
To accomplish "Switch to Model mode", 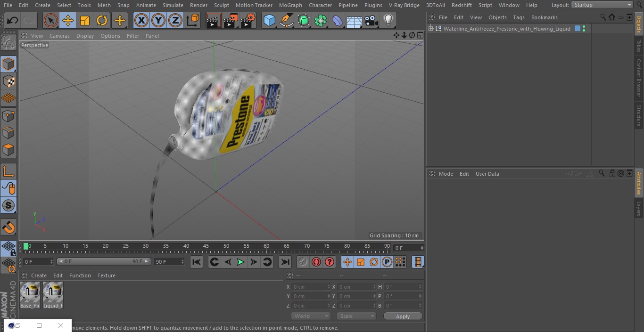I will click(8, 64).
